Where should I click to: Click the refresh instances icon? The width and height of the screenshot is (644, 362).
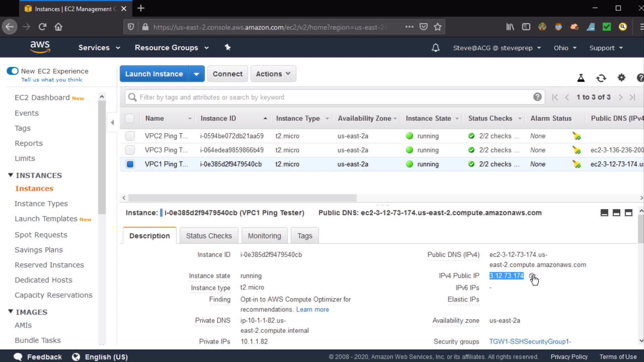tap(601, 78)
